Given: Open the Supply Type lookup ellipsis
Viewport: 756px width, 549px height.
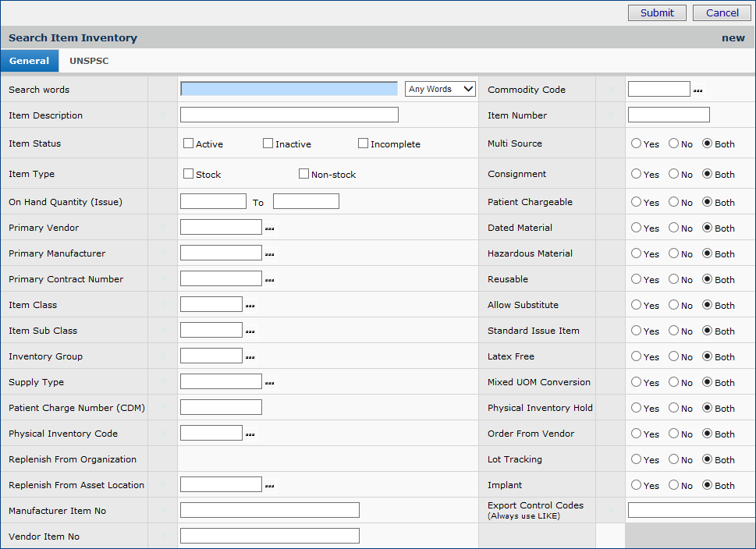Looking at the screenshot, I should tap(270, 383).
